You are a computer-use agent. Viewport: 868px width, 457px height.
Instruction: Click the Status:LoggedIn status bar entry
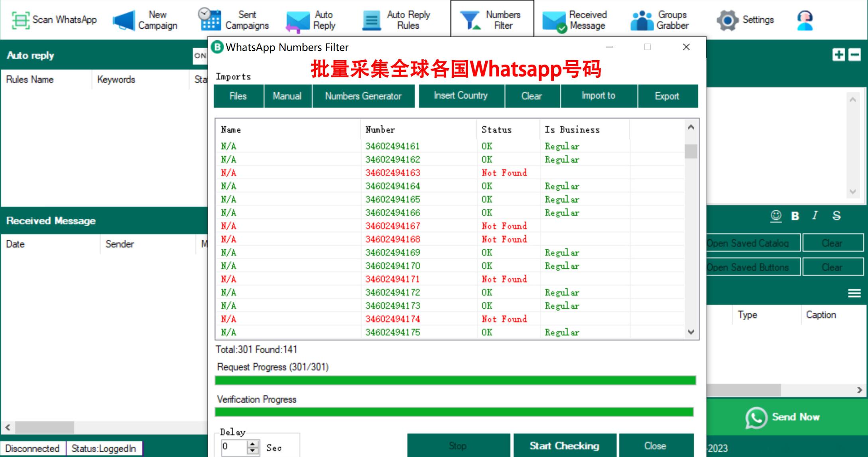[104, 449]
